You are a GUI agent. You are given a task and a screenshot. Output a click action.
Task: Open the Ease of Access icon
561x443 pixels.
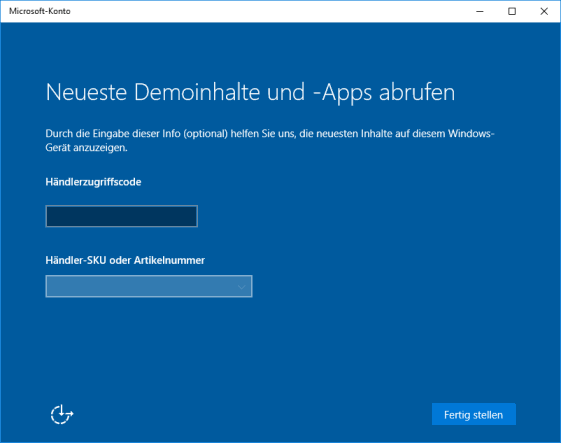click(x=62, y=414)
